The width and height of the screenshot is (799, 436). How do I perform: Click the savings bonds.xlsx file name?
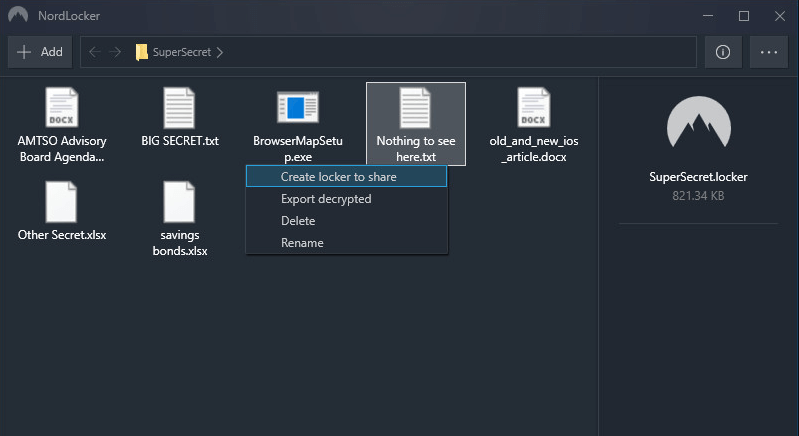180,243
